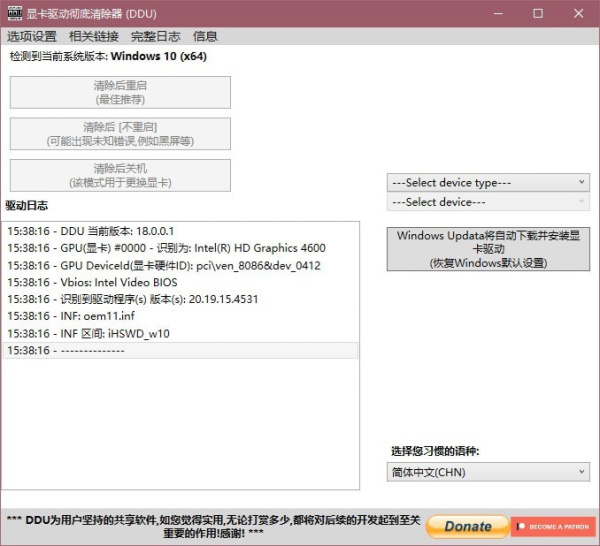Click the Donate PayPal button
This screenshot has height=546, width=600.
click(467, 526)
